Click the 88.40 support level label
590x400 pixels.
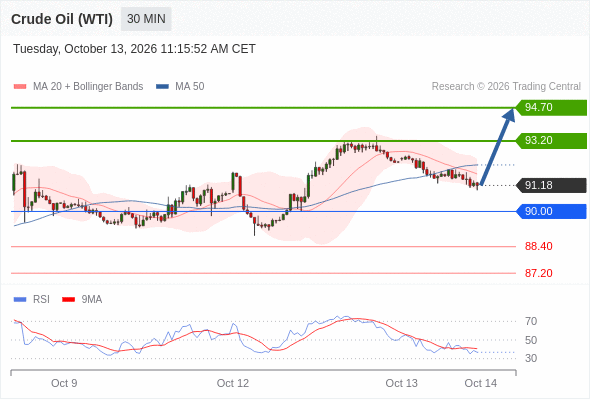point(538,246)
